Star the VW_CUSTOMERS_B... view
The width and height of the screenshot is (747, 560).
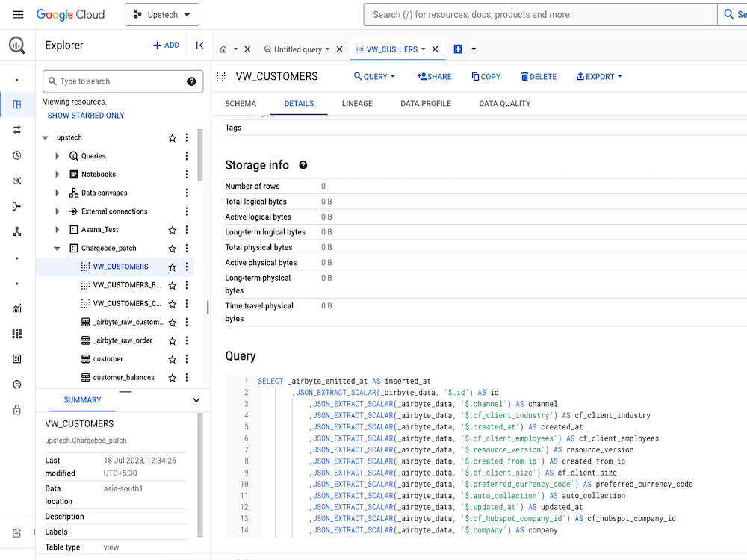[x=173, y=285]
